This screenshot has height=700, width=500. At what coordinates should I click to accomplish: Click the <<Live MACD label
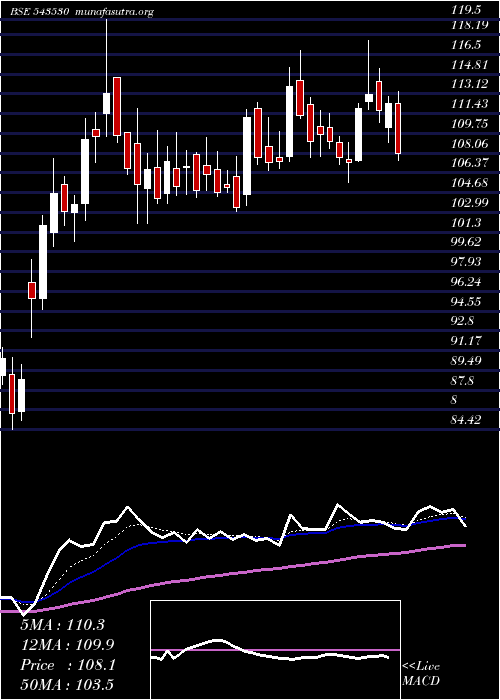(421, 674)
